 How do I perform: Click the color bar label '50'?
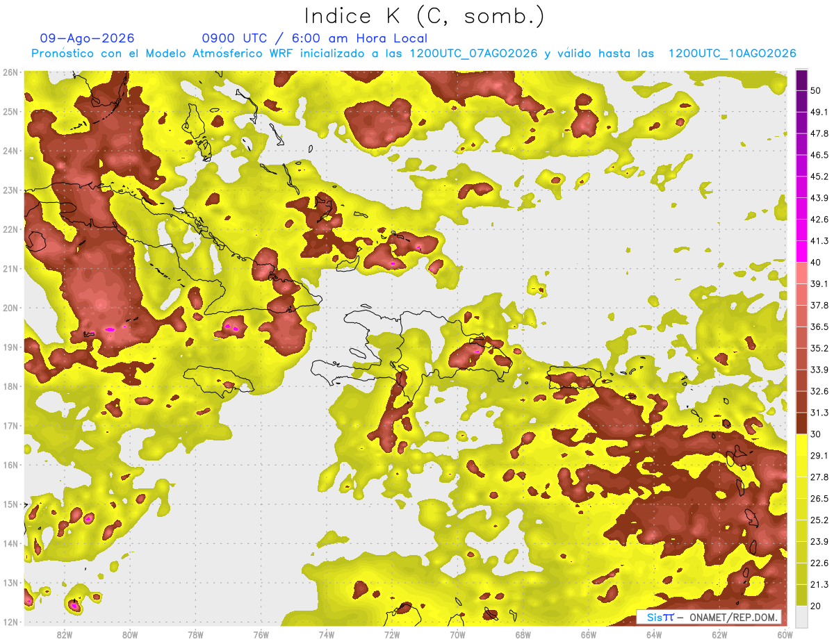tap(816, 91)
